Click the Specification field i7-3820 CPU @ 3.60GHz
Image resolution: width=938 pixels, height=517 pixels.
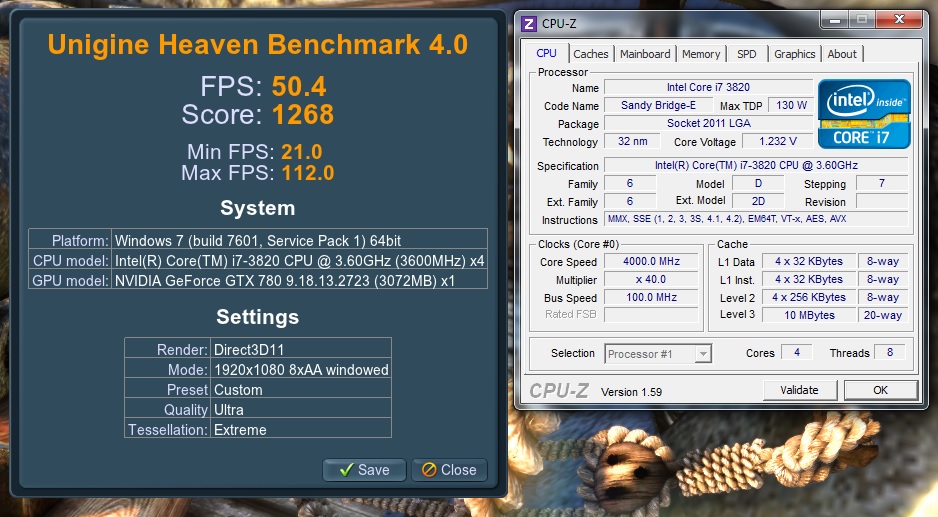[x=756, y=165]
